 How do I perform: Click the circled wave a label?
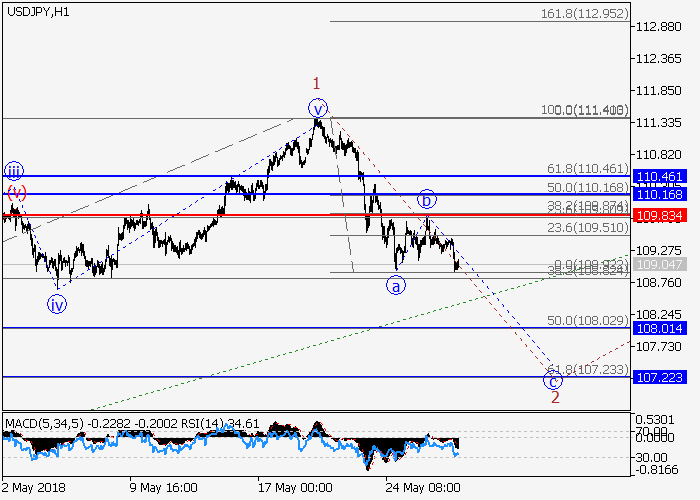[397, 286]
